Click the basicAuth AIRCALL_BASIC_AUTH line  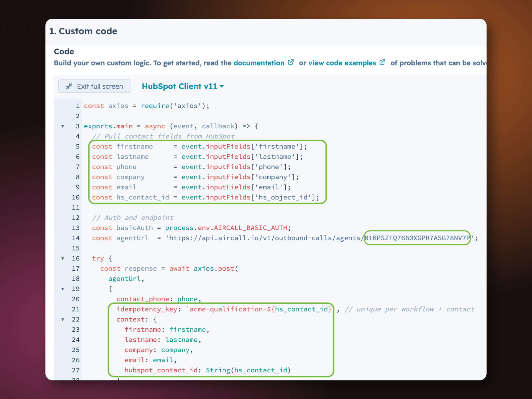tap(191, 228)
